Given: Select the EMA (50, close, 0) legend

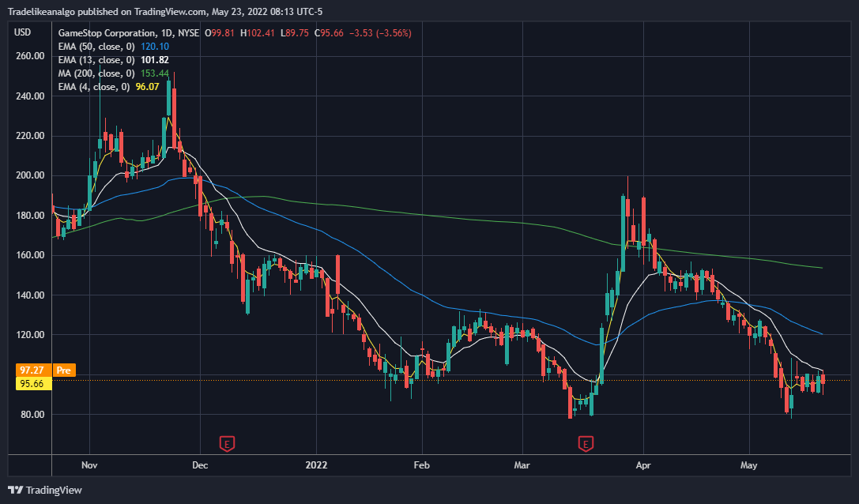Looking at the screenshot, I should [x=96, y=47].
